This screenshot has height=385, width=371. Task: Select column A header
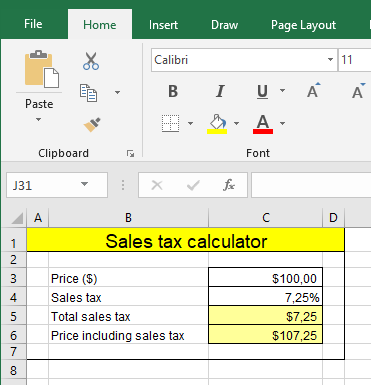pyautogui.click(x=38, y=218)
